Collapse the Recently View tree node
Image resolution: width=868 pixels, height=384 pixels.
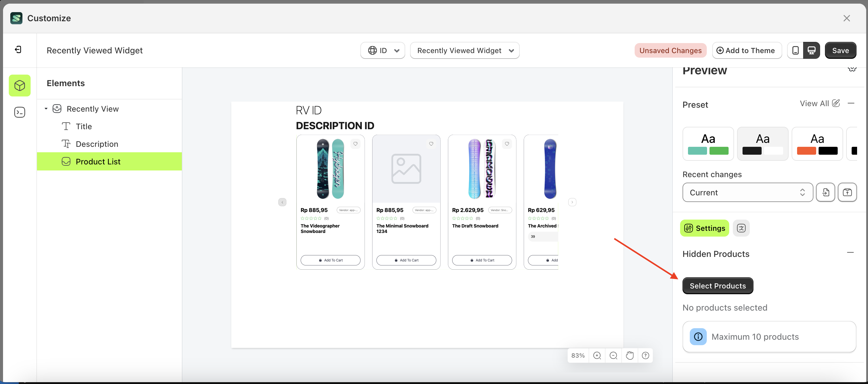[x=46, y=109]
